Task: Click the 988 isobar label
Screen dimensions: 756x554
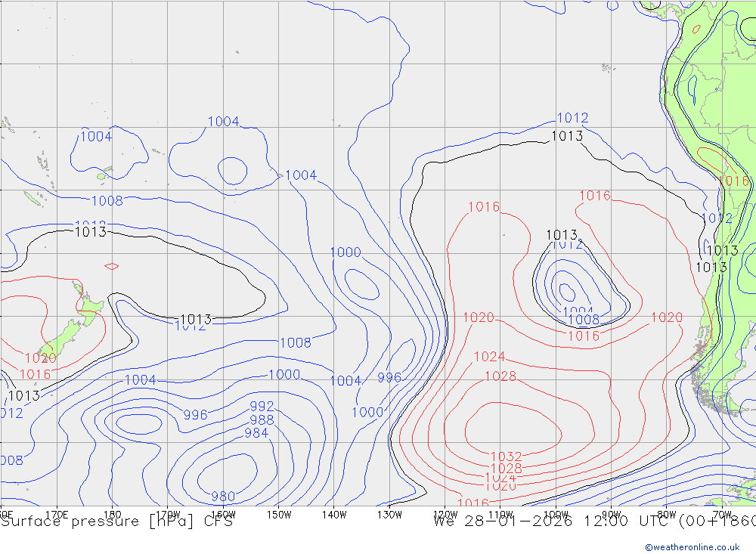Action: pos(262,420)
